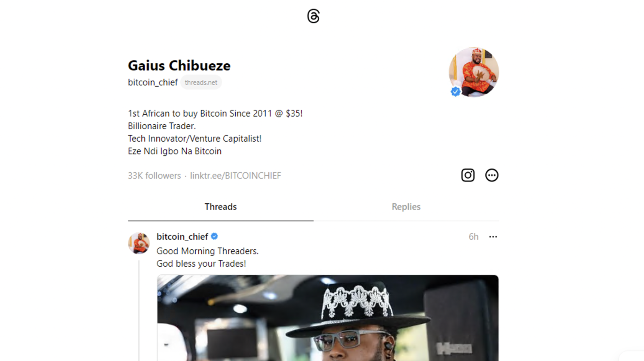Switch to the Replies tab

pyautogui.click(x=406, y=207)
